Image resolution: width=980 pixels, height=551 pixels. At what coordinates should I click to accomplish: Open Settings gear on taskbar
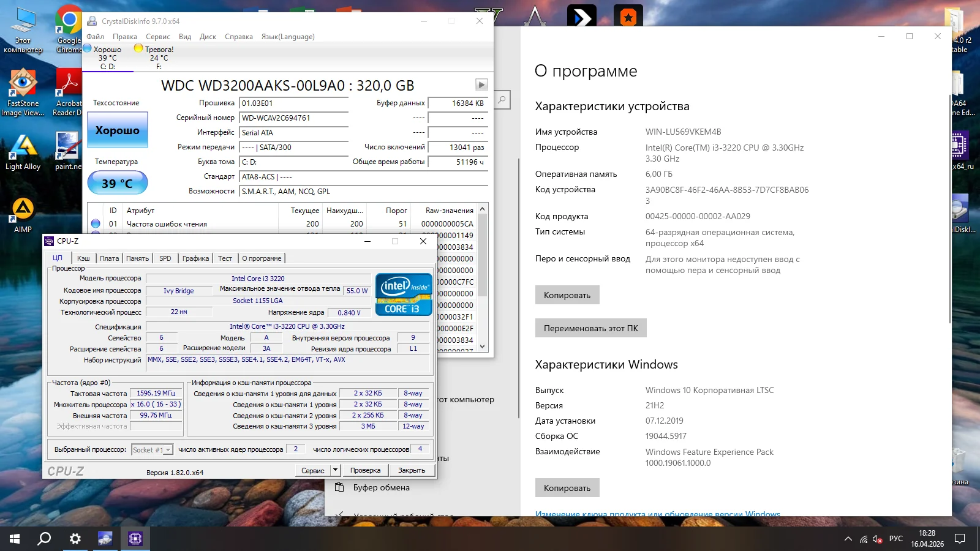coord(75,539)
